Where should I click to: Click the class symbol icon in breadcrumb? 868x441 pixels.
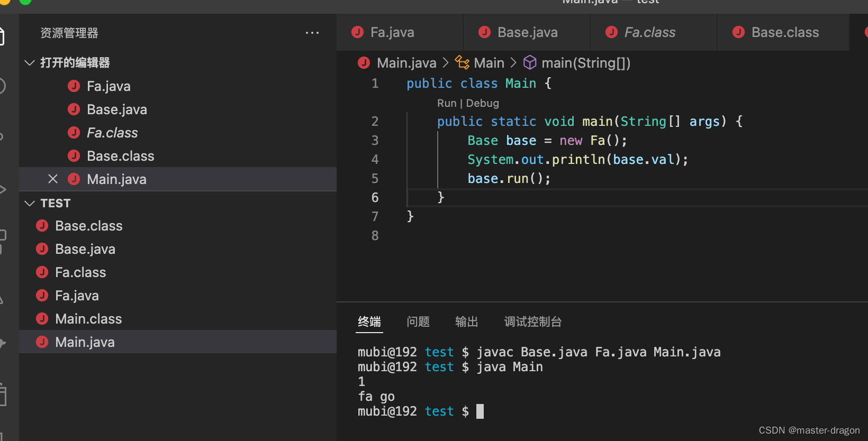[x=462, y=62]
